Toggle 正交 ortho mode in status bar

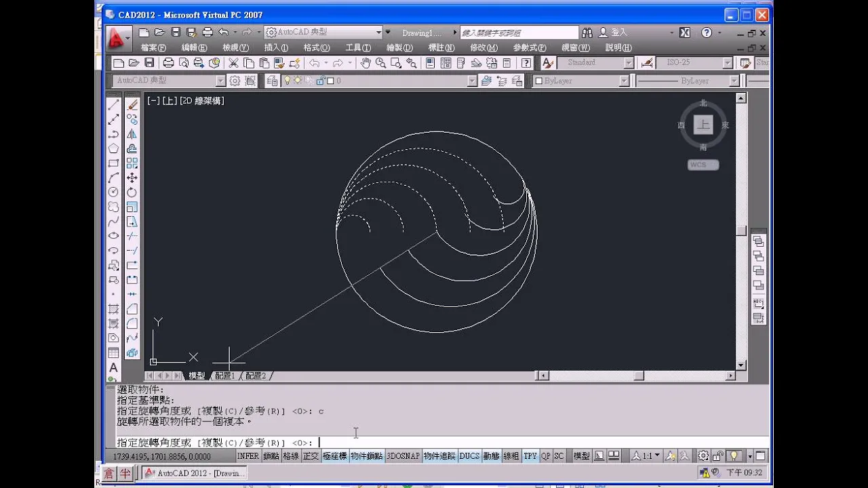tap(311, 456)
